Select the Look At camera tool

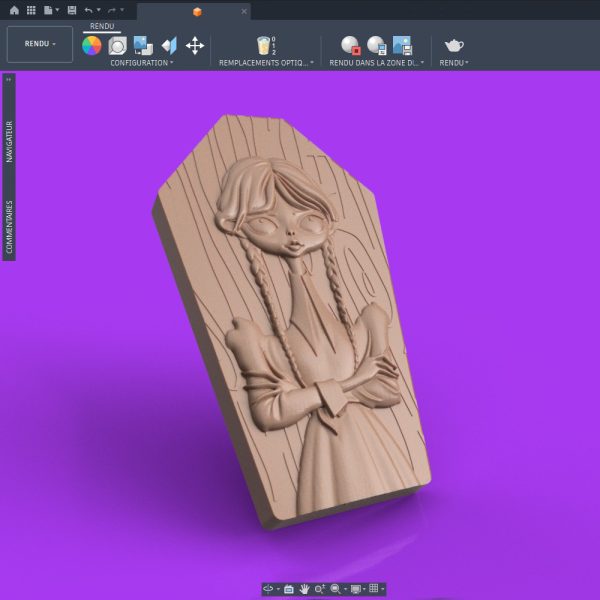pos(289,589)
